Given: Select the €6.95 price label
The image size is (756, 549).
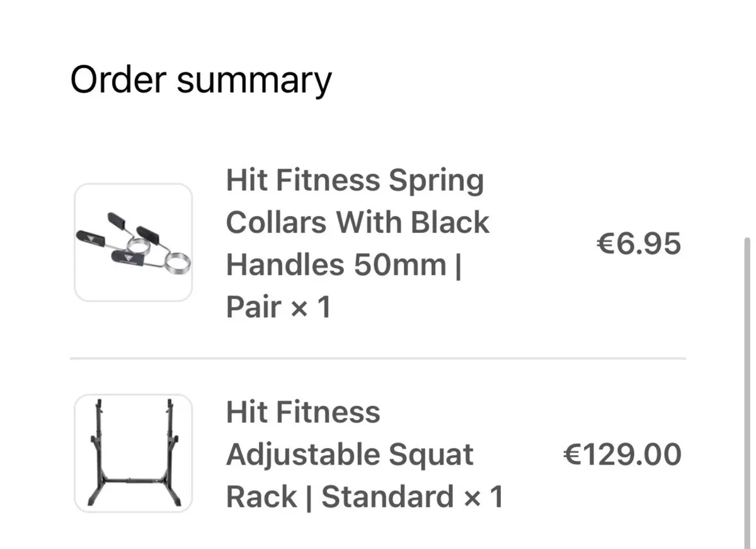Looking at the screenshot, I should (638, 244).
